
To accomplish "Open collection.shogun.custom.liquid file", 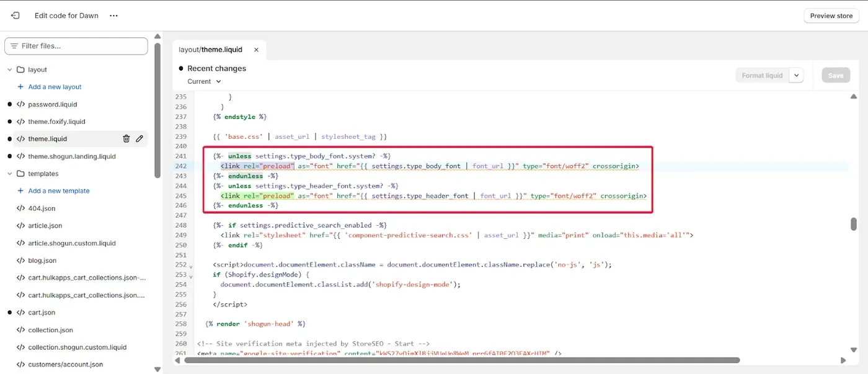I will click(77, 347).
